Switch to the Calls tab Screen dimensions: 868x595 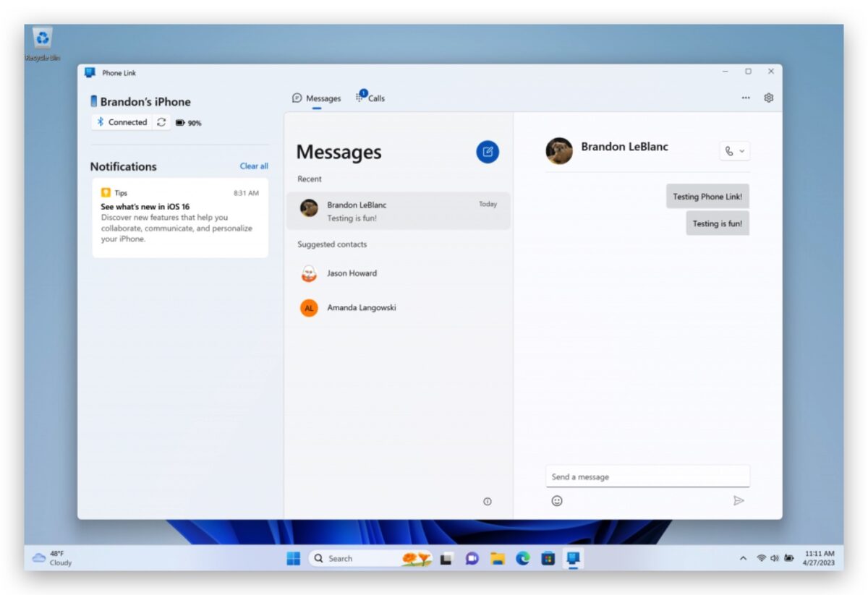click(x=370, y=98)
